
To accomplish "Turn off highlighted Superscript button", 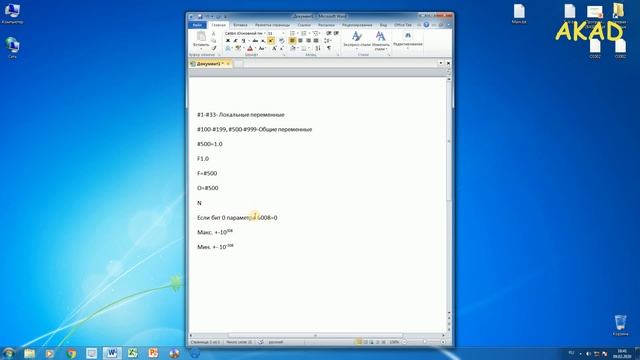I will pos(271,40).
